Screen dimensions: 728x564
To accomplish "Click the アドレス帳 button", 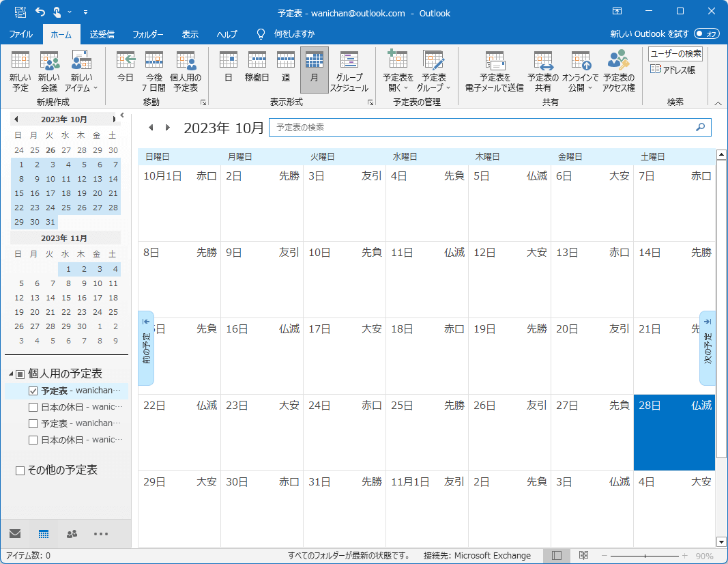I will coord(673,70).
